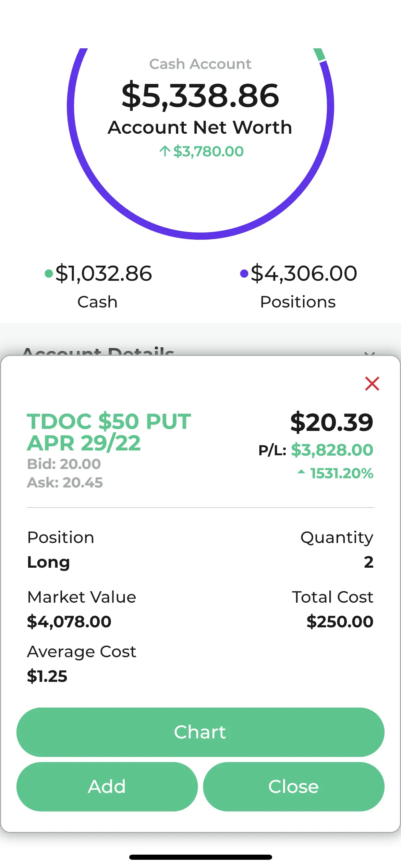Dismiss the position popup with red X
Image resolution: width=401 pixels, height=868 pixels.
click(x=372, y=384)
